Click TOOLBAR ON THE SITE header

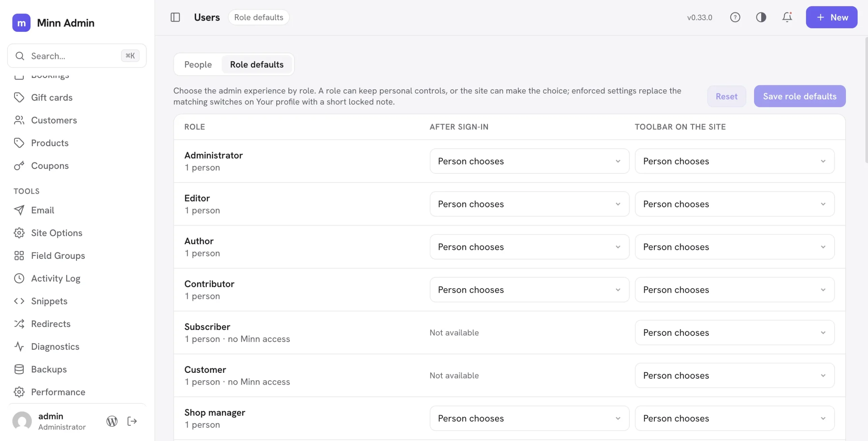pyautogui.click(x=680, y=127)
